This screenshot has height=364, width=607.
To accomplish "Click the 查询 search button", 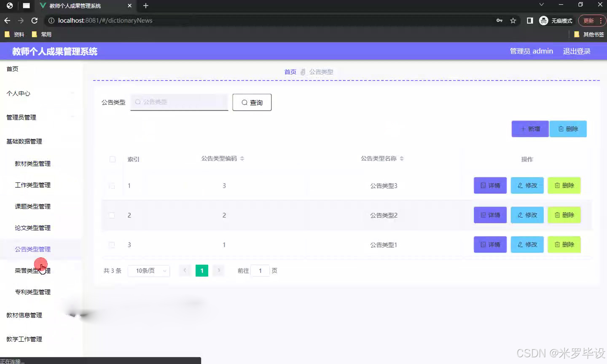I will pos(252,102).
